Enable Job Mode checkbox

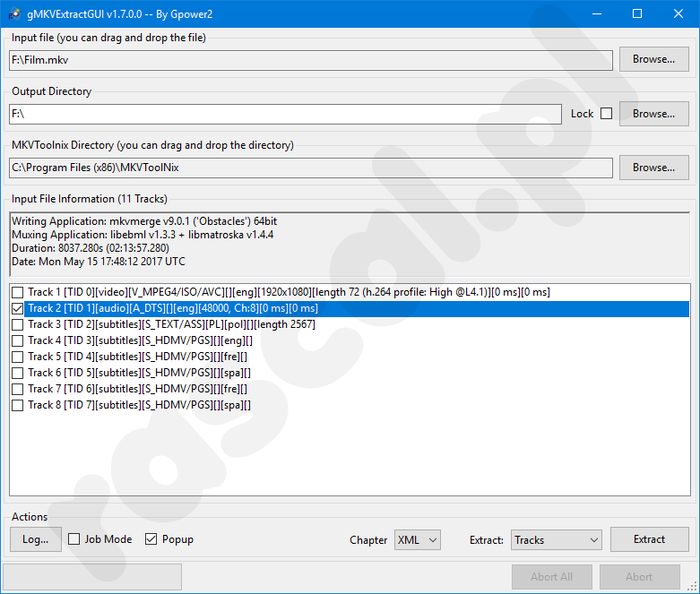click(x=75, y=539)
